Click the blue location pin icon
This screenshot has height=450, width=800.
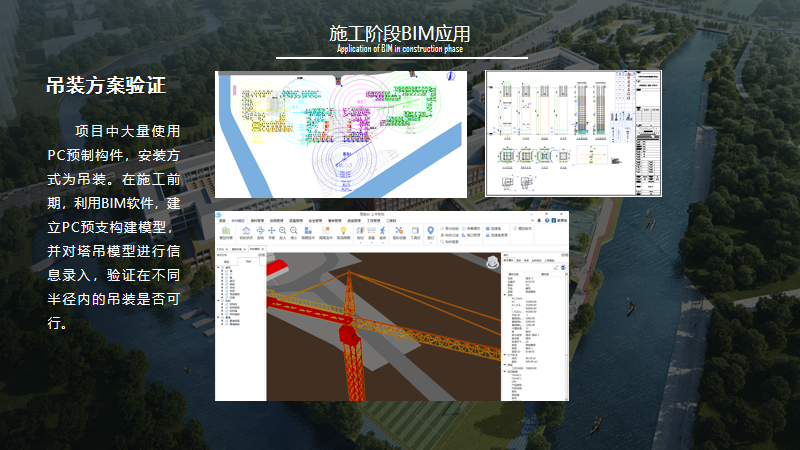pos(430,230)
